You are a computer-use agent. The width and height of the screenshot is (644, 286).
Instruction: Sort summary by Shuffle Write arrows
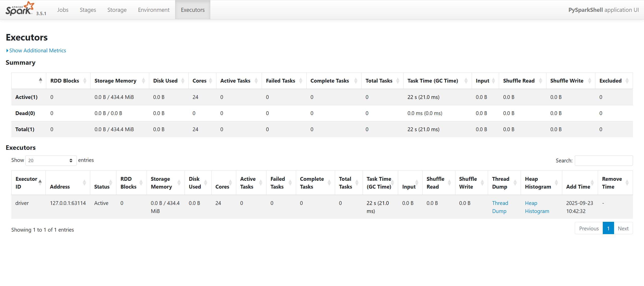click(x=589, y=81)
